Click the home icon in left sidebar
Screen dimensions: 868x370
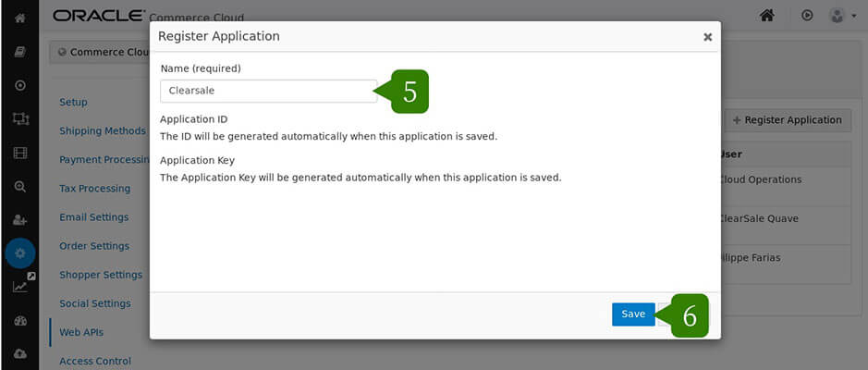pos(19,18)
